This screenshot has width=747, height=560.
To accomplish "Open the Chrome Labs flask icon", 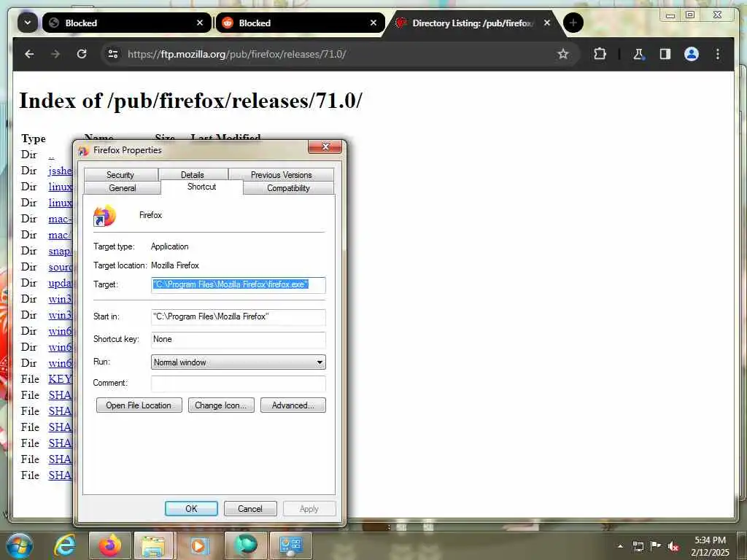I will tap(638, 54).
